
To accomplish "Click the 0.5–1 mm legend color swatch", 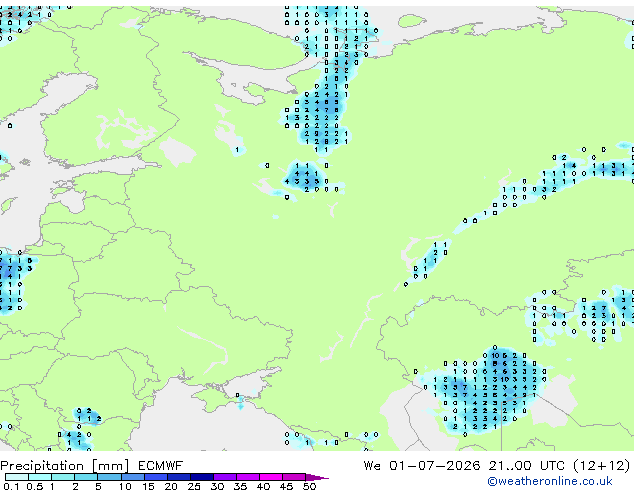I will coord(40,477).
